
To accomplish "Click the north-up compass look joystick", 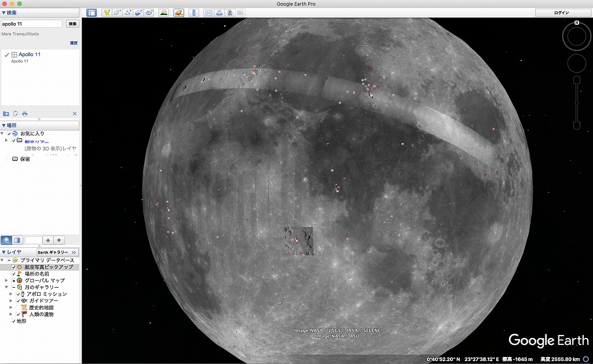I will pos(576,36).
